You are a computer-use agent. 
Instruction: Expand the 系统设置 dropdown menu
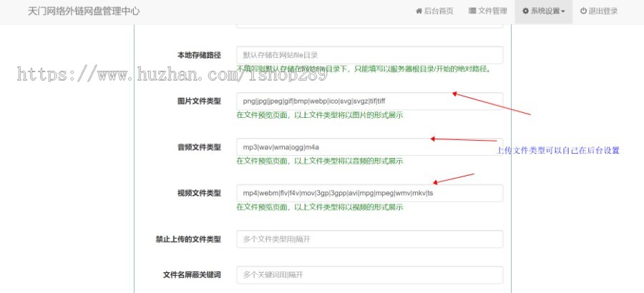543,11
